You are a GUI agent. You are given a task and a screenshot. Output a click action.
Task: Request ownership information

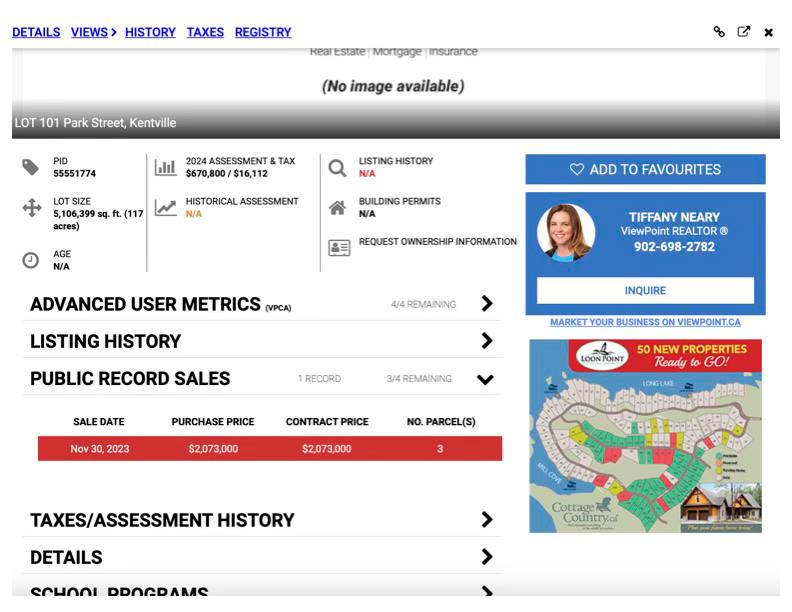(437, 242)
